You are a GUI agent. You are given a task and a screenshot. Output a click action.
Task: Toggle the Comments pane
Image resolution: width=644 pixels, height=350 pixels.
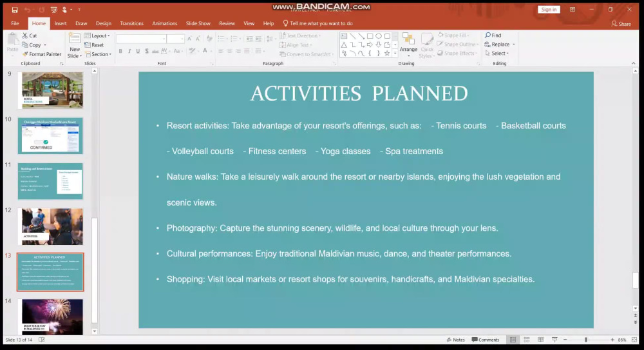tap(486, 340)
